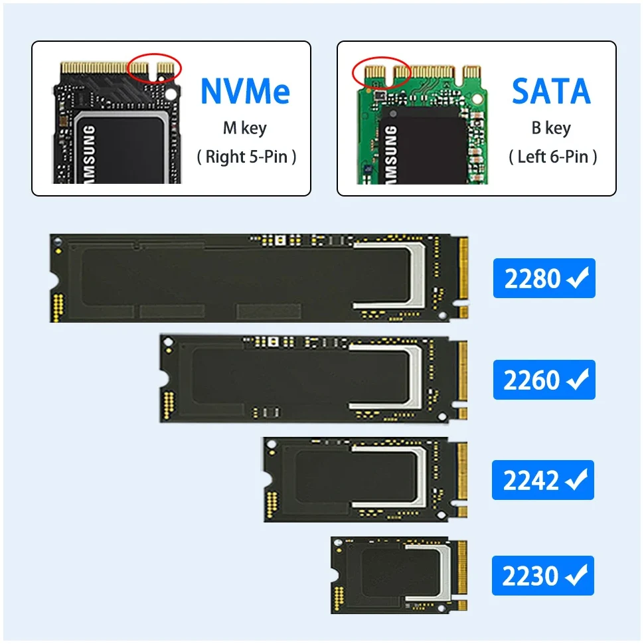Image resolution: width=644 pixels, height=644 pixels.
Task: Click the 2260 size badge
Action: click(x=544, y=380)
